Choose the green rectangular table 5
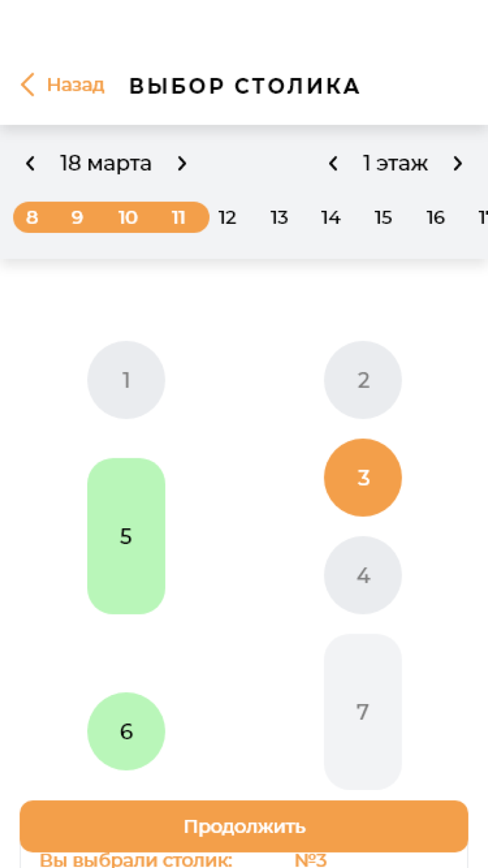Screen dimensions: 488x868 [x=126, y=536]
